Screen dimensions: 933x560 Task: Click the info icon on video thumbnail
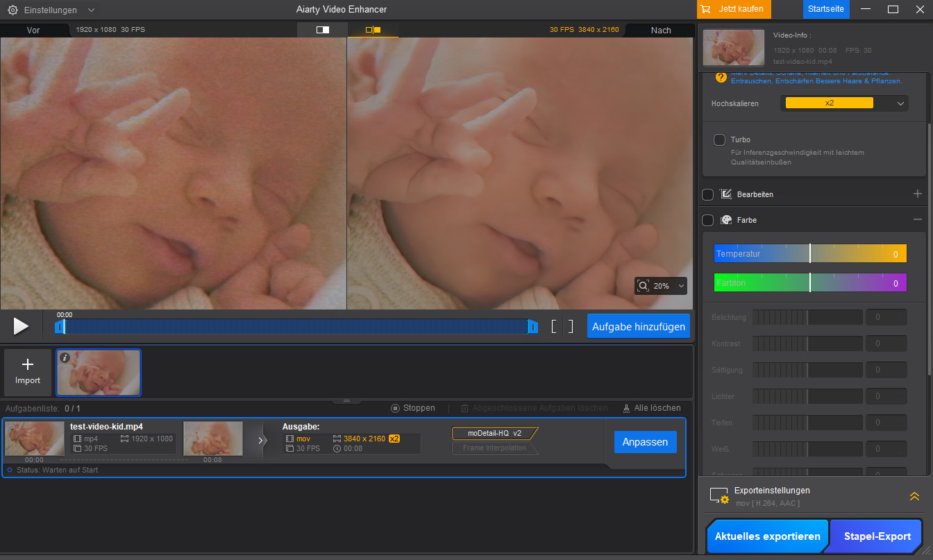click(65, 358)
